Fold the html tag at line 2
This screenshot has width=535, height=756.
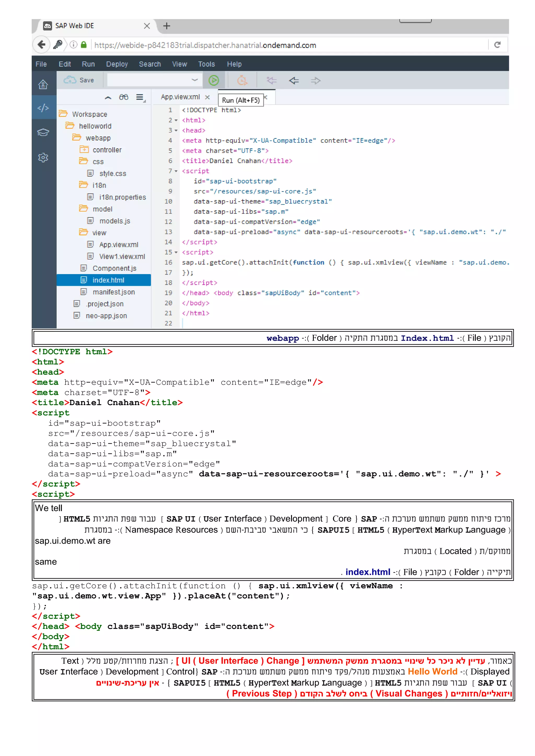pyautogui.click(x=176, y=121)
